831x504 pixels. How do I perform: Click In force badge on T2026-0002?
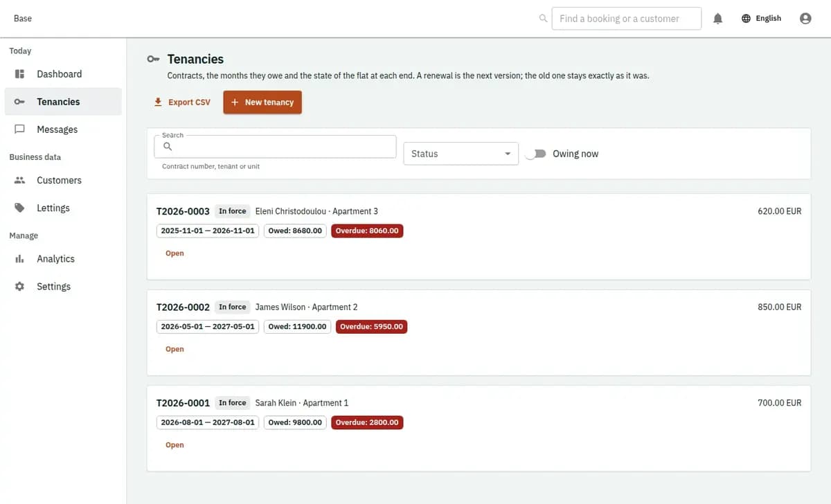point(233,307)
